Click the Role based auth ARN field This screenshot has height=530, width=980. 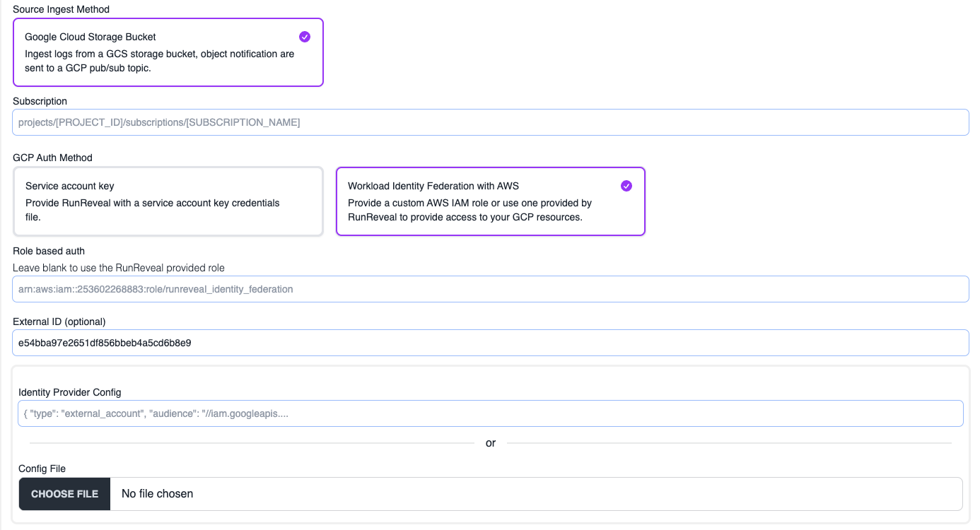pos(490,288)
